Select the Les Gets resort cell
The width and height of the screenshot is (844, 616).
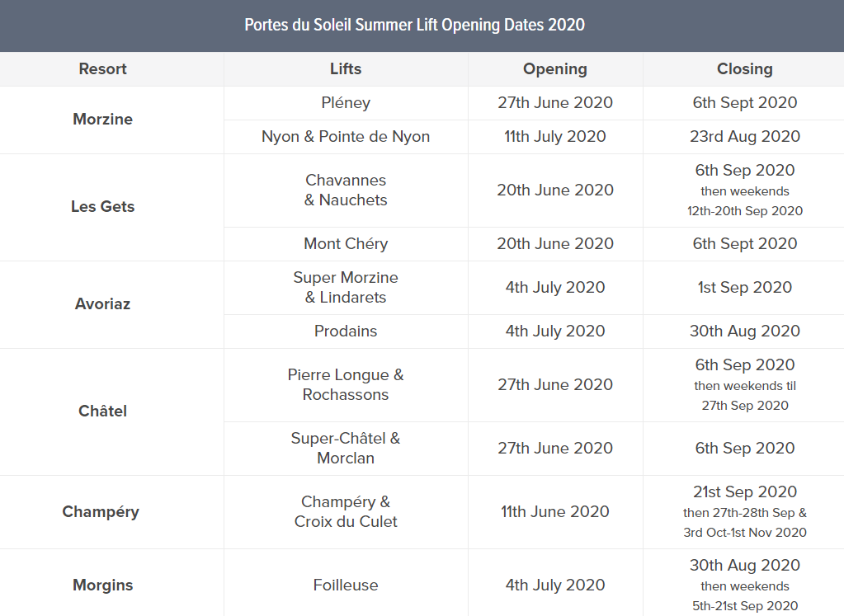[103, 207]
